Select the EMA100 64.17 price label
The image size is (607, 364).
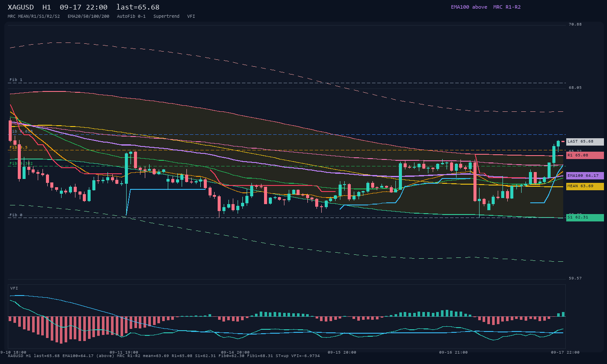click(x=585, y=176)
